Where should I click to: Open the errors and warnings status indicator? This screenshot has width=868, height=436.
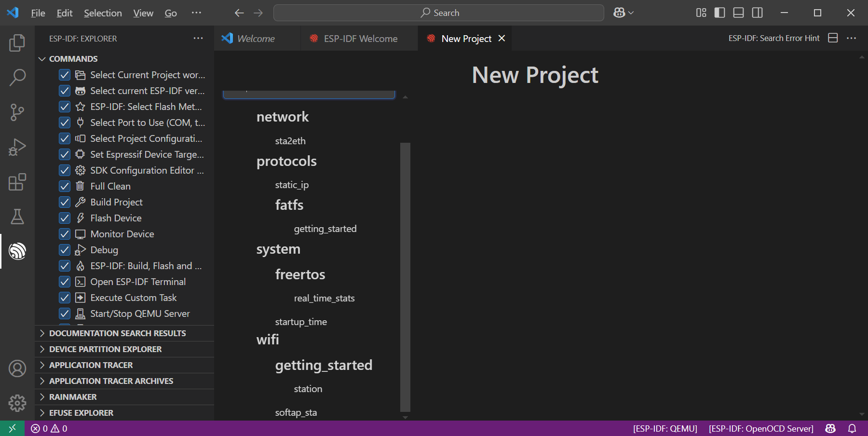[x=49, y=428]
